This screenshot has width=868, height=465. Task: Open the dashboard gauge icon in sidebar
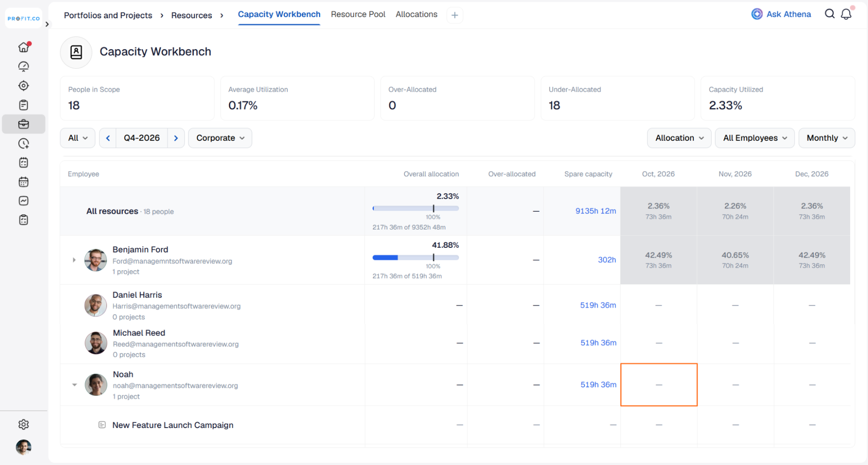click(24, 66)
